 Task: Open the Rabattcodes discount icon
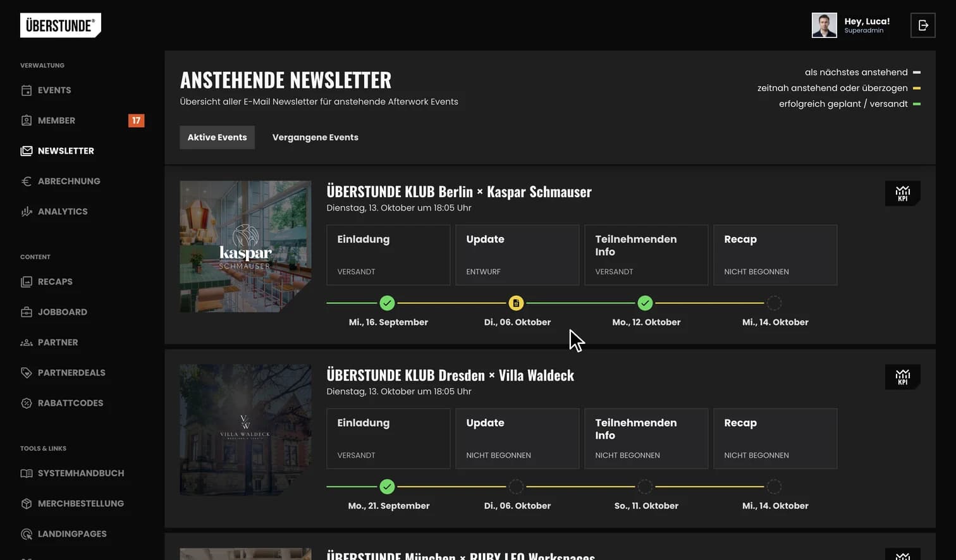(27, 403)
